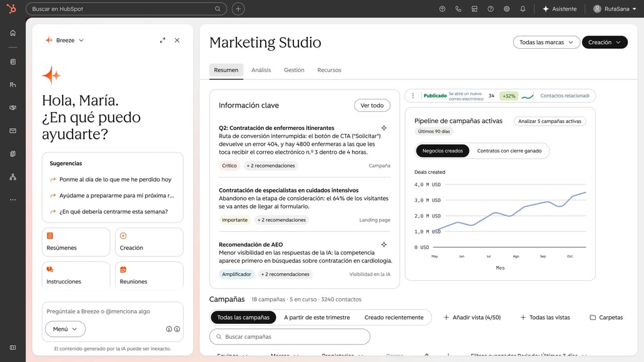The width and height of the screenshot is (644, 362).
Task: Open the help question mark icon
Action: [490, 9]
